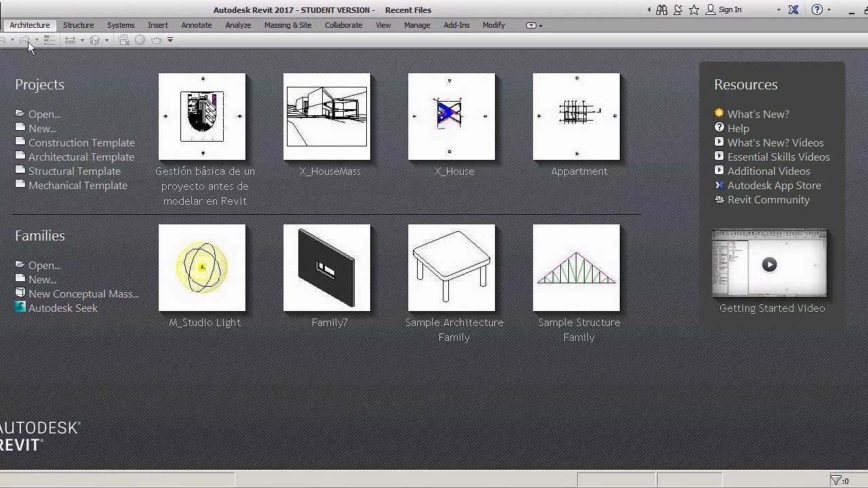The height and width of the screenshot is (488, 868).
Task: Switch to the Architecture ribbon tab
Action: click(29, 25)
